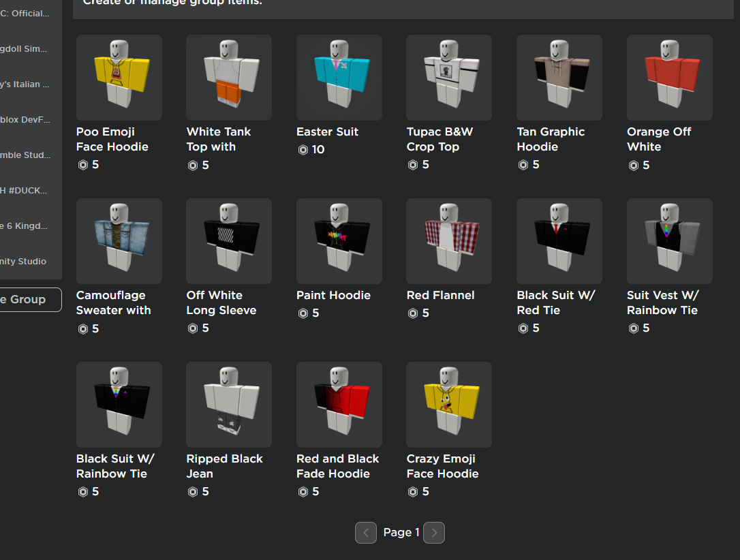Open the Easter Suit thumbnail

point(339,78)
